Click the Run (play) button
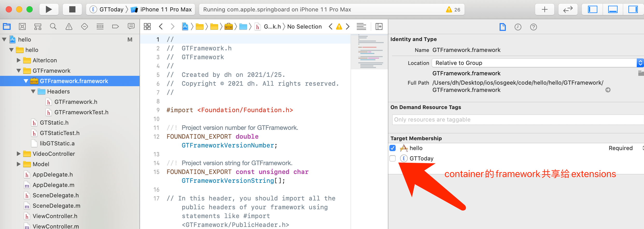The width and height of the screenshot is (644, 229). coord(49,10)
